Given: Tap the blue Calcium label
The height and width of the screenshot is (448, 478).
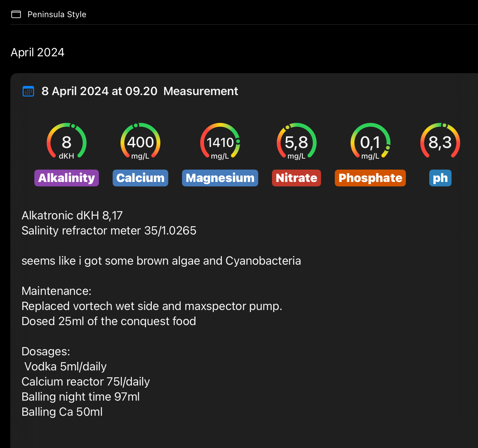Looking at the screenshot, I should click(140, 178).
